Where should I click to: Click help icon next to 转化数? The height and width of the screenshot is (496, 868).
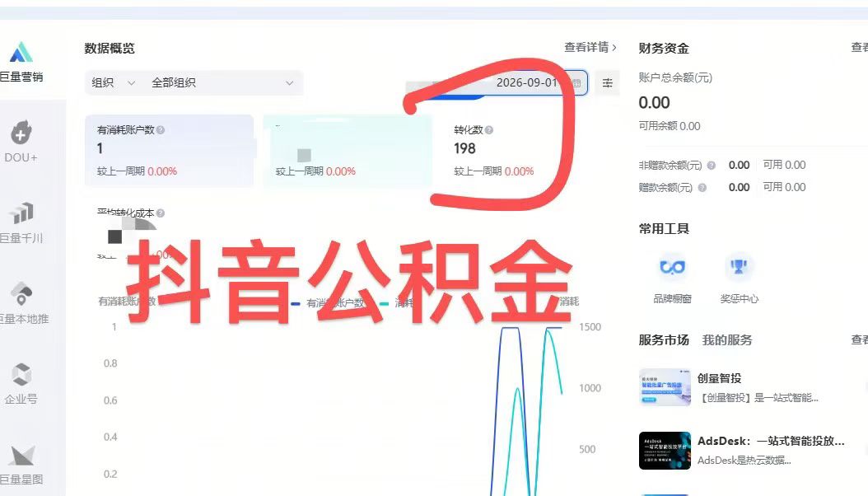pos(489,130)
